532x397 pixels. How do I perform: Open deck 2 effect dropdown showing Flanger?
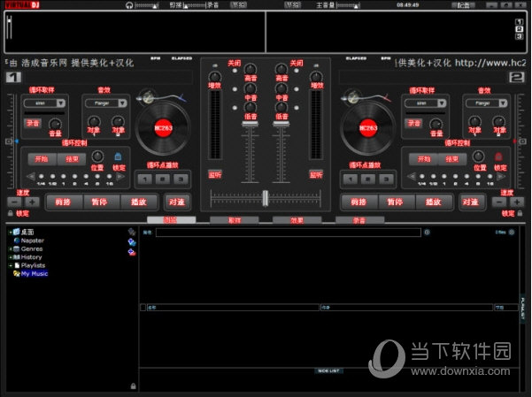[487, 103]
